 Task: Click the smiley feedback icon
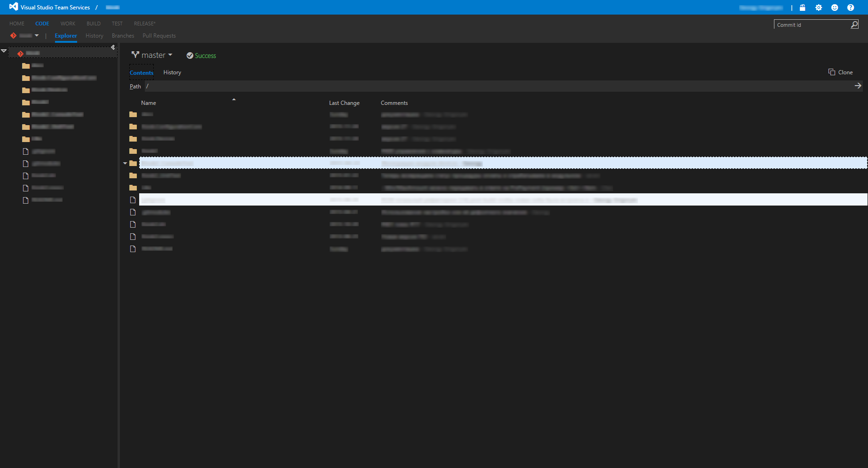(835, 8)
